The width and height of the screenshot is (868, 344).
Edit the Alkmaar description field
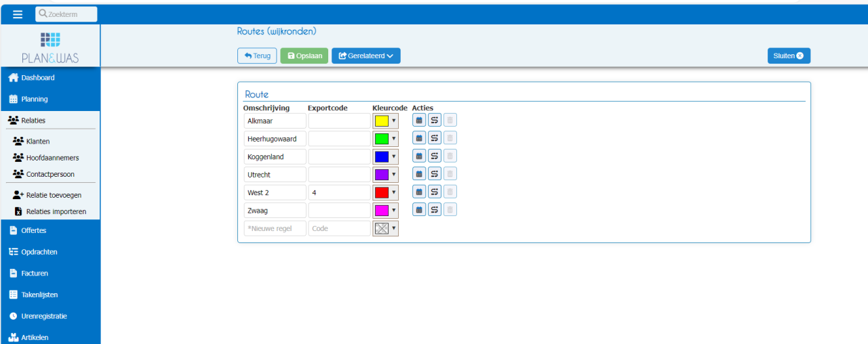click(x=275, y=121)
